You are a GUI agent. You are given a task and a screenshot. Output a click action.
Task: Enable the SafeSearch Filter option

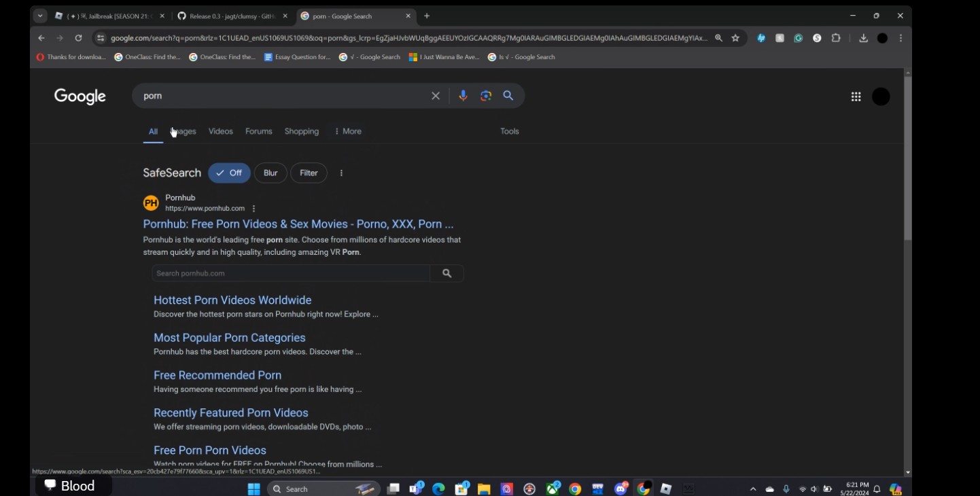(x=309, y=173)
